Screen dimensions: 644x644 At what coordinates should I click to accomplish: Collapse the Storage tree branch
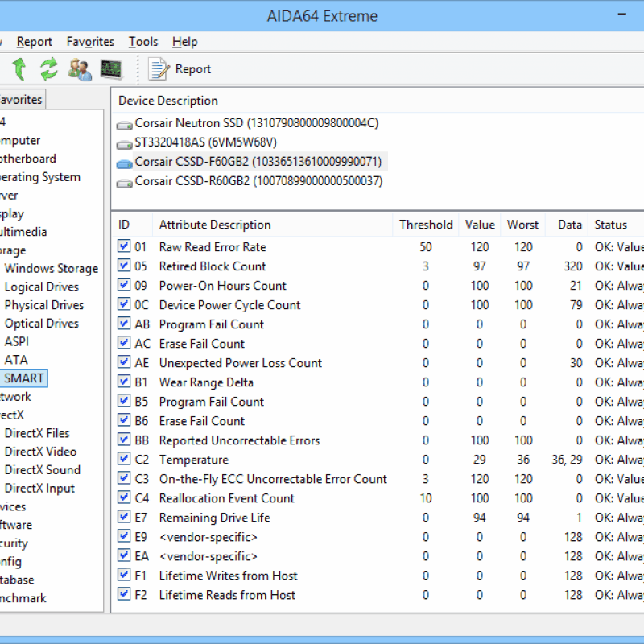(x=6, y=250)
